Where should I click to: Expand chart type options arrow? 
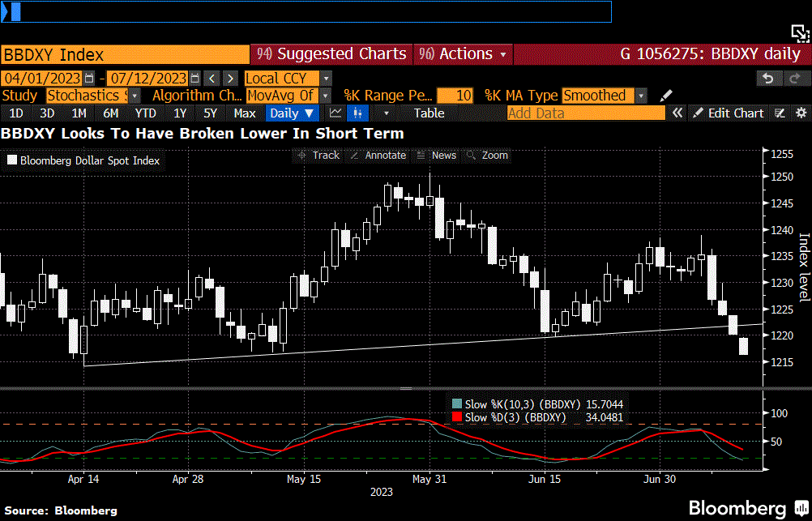pyautogui.click(x=386, y=113)
